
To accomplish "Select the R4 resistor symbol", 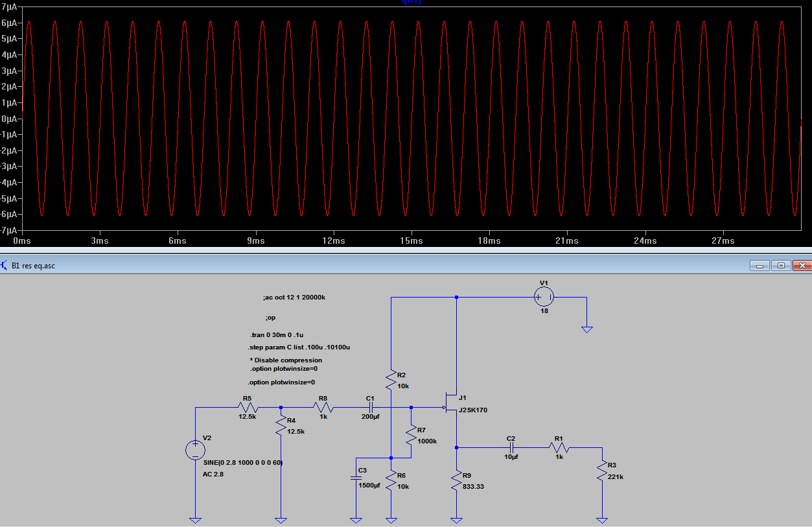I will click(x=281, y=426).
